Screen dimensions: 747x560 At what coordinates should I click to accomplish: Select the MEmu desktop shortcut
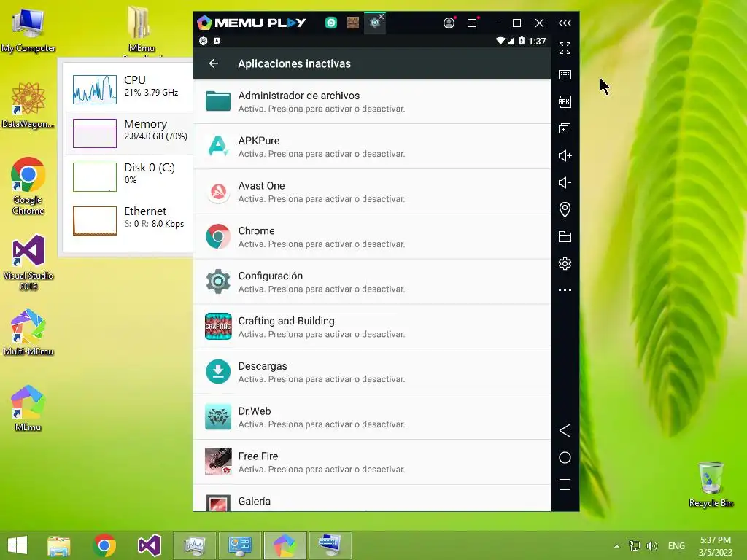click(28, 408)
